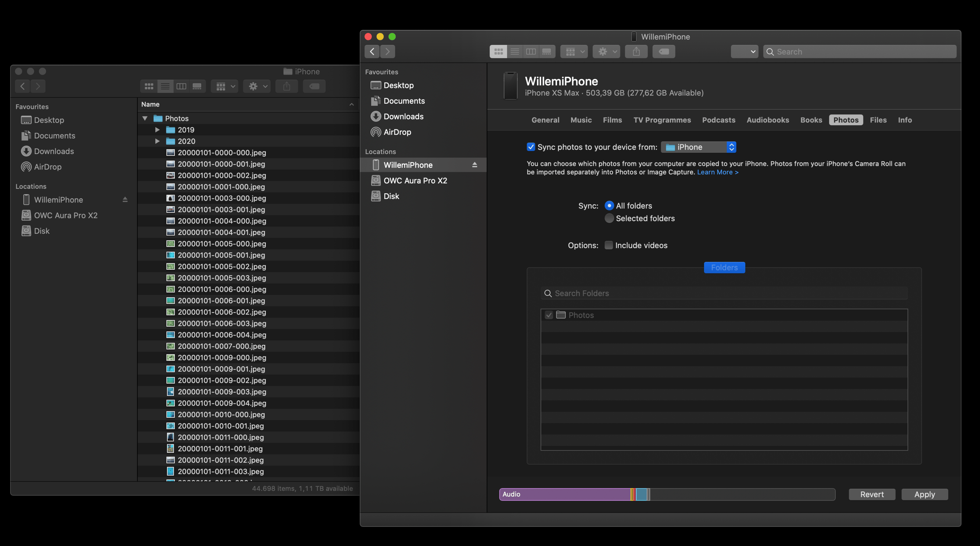The width and height of the screenshot is (980, 546).
Task: Open OWC Aura Pro X2 disk in right sidebar
Action: pyautogui.click(x=415, y=180)
